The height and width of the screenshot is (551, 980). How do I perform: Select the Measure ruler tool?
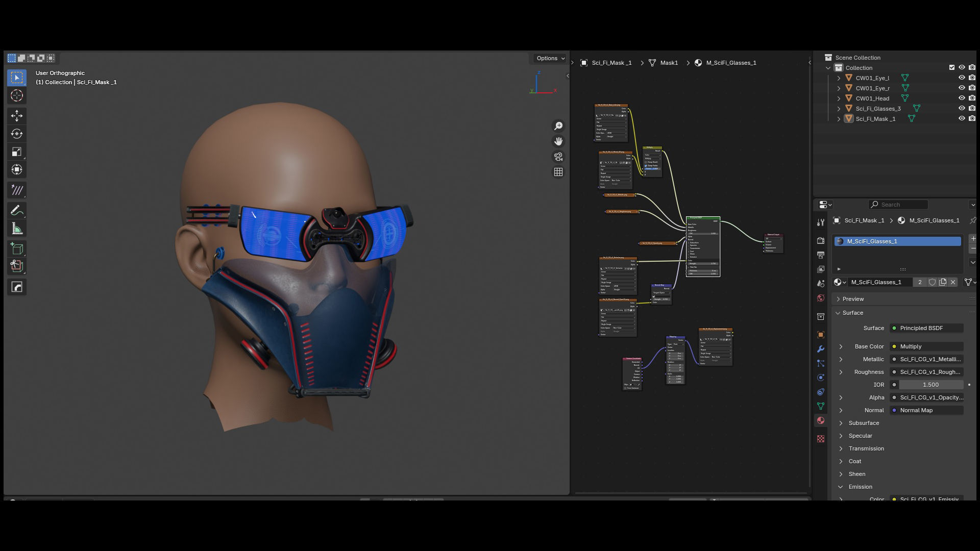point(17,228)
